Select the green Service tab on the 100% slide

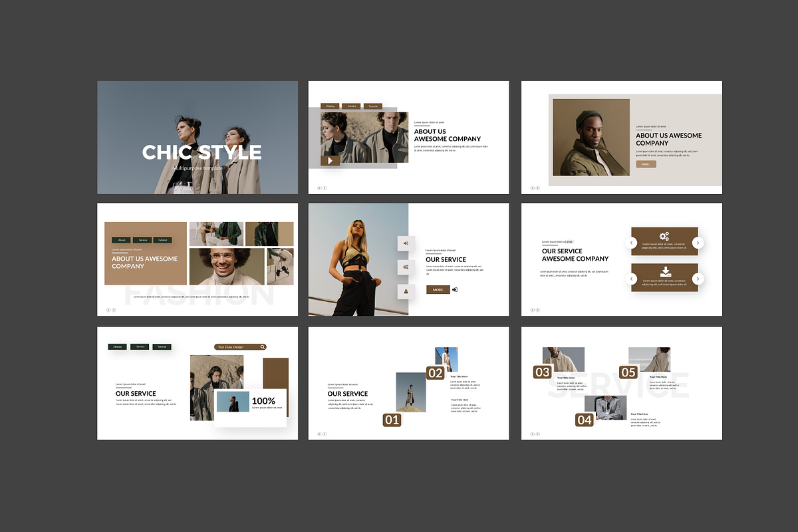140,346
